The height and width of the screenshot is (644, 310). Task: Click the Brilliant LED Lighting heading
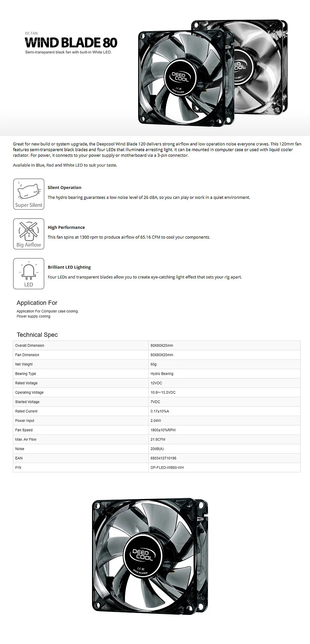pos(69,267)
